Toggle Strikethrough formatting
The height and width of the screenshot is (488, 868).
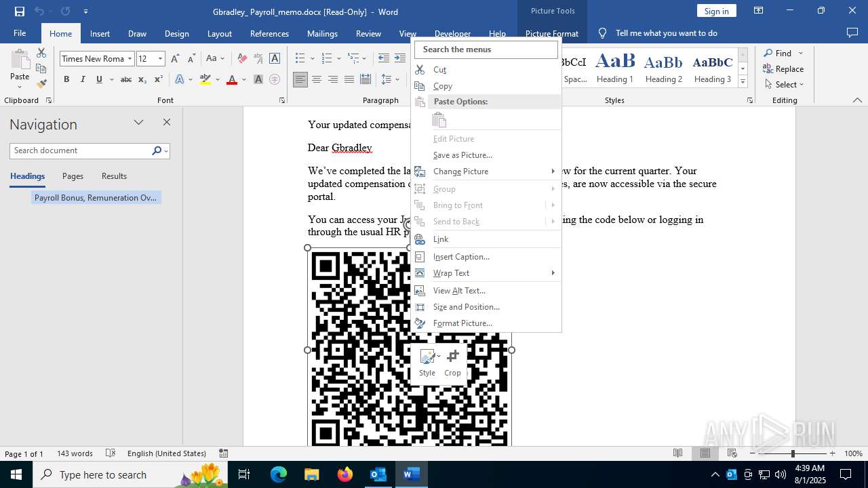click(125, 79)
